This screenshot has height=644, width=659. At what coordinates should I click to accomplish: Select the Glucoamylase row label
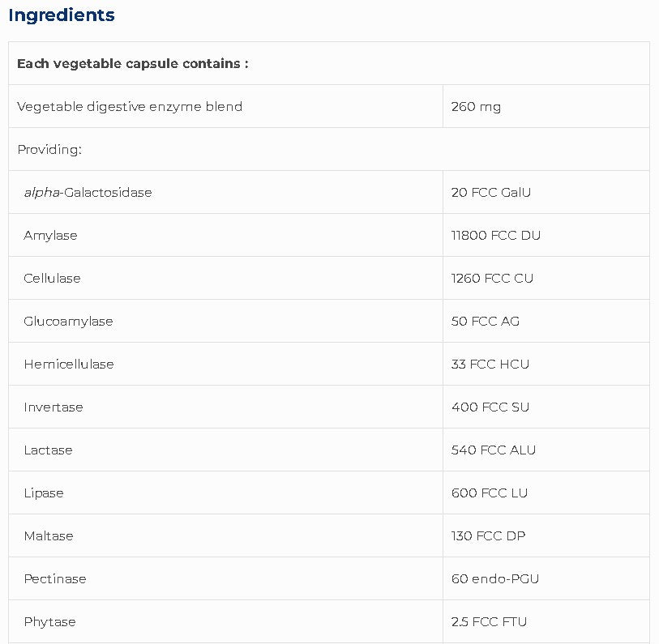(68, 321)
